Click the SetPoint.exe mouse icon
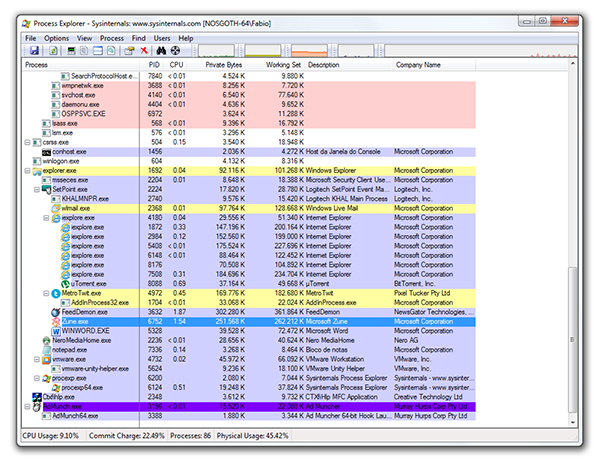 [46, 189]
